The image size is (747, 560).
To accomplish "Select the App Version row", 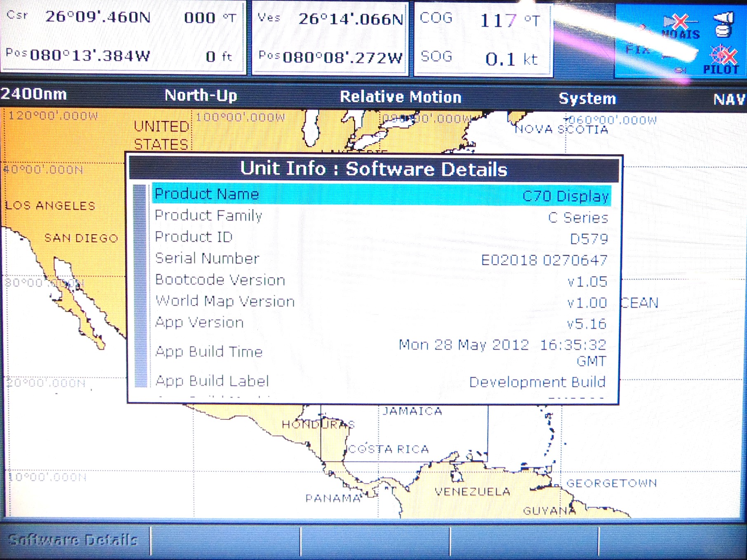I will pos(381,323).
